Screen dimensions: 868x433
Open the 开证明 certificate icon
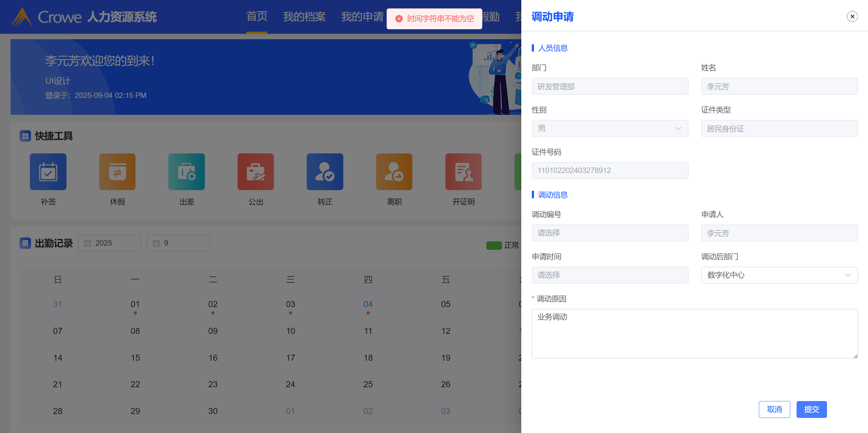(463, 172)
